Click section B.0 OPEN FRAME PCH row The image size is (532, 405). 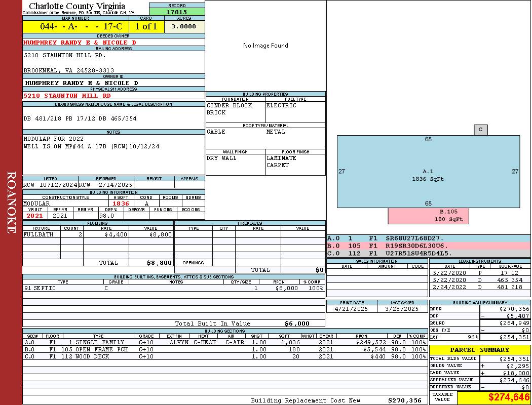(x=225, y=349)
